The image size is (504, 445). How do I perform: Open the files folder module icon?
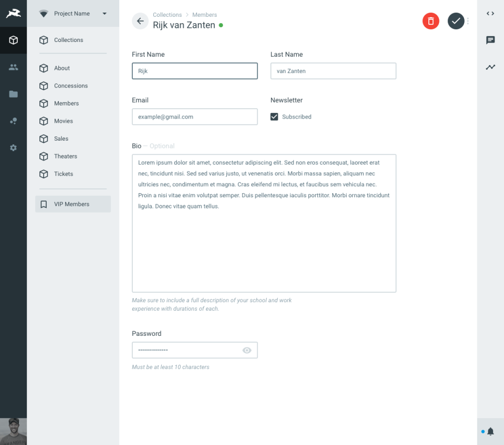coord(13,94)
